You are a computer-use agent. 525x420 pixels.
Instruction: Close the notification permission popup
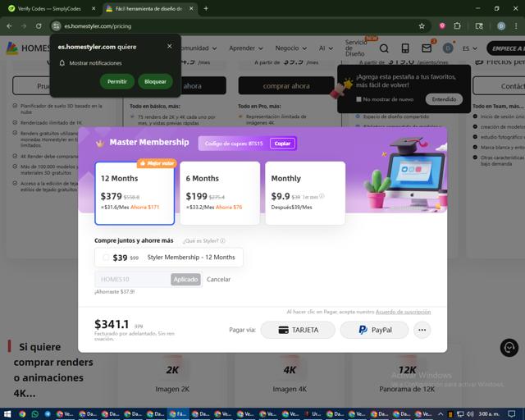point(170,46)
